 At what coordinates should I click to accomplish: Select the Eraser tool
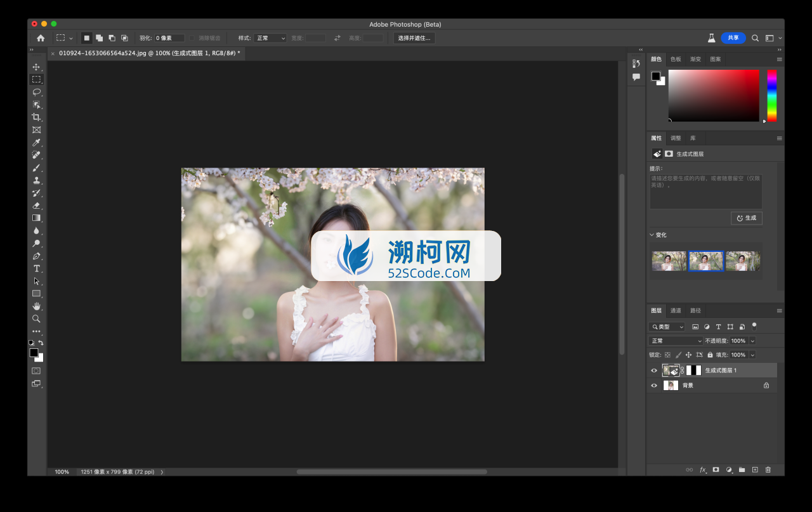(x=36, y=206)
